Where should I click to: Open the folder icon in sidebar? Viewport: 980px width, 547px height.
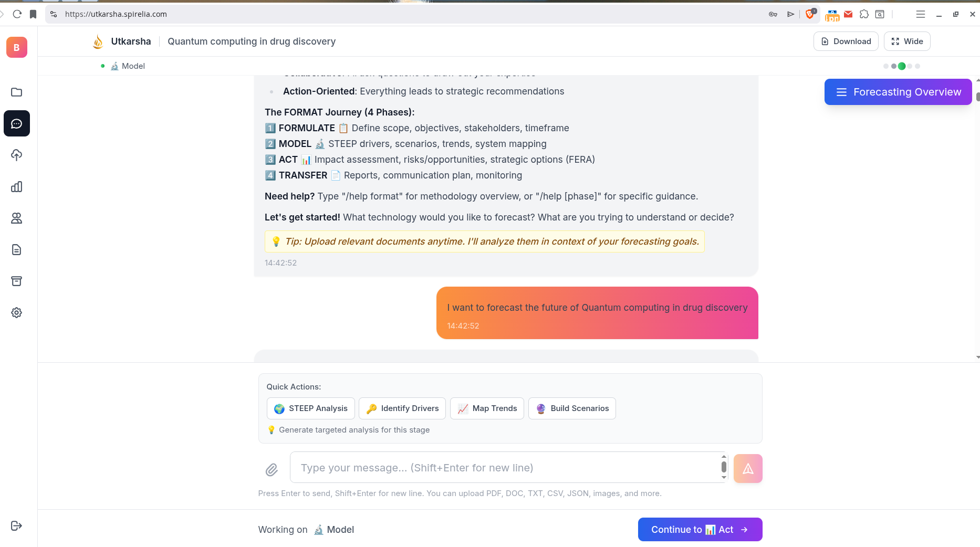point(16,92)
